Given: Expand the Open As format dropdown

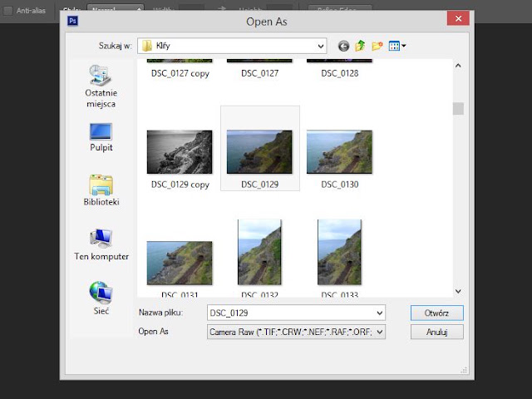Looking at the screenshot, I should tap(380, 332).
